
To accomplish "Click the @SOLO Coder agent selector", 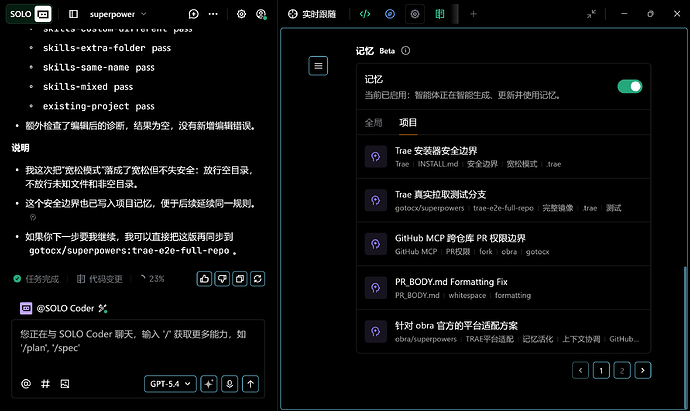I will coord(57,308).
